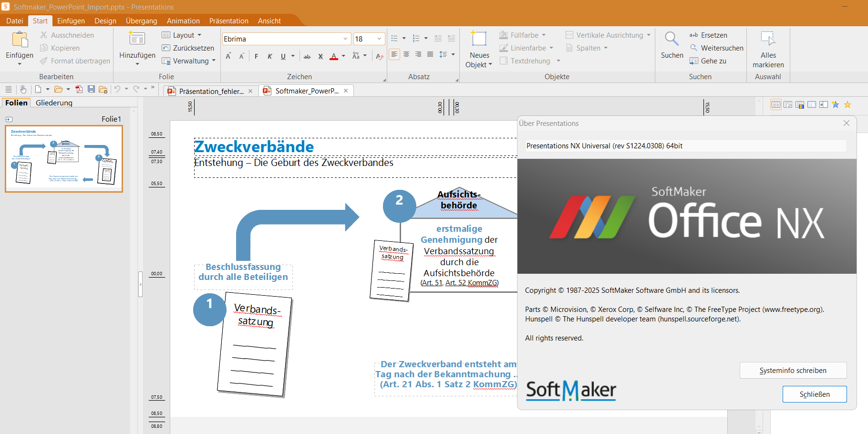Click the PDF export icon
The image size is (868, 434).
pyautogui.click(x=79, y=90)
